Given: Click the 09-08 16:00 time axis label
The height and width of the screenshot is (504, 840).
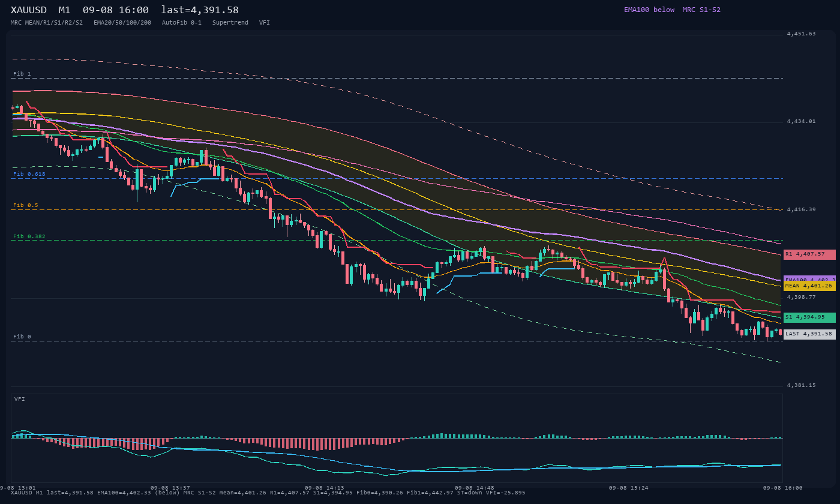Looking at the screenshot, I should (x=783, y=488).
